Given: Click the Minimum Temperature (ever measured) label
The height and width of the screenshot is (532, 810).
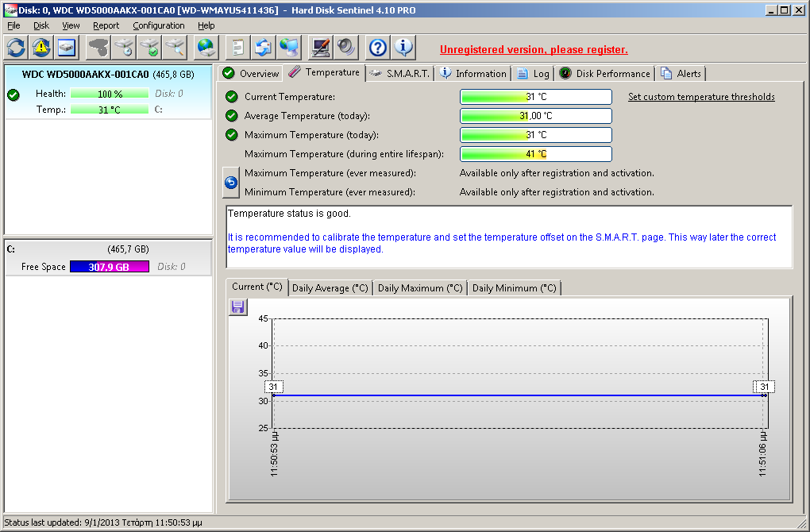Looking at the screenshot, I should click(x=330, y=192).
